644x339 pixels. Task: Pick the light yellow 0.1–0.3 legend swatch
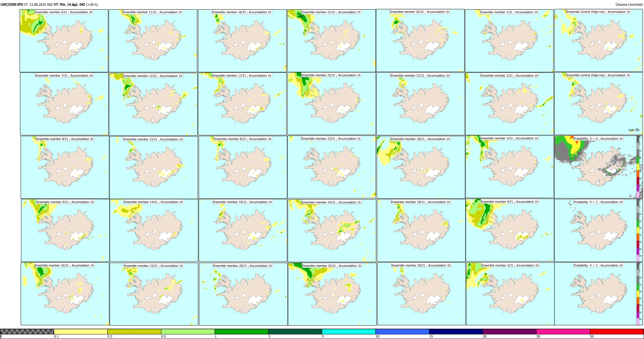tap(81, 332)
